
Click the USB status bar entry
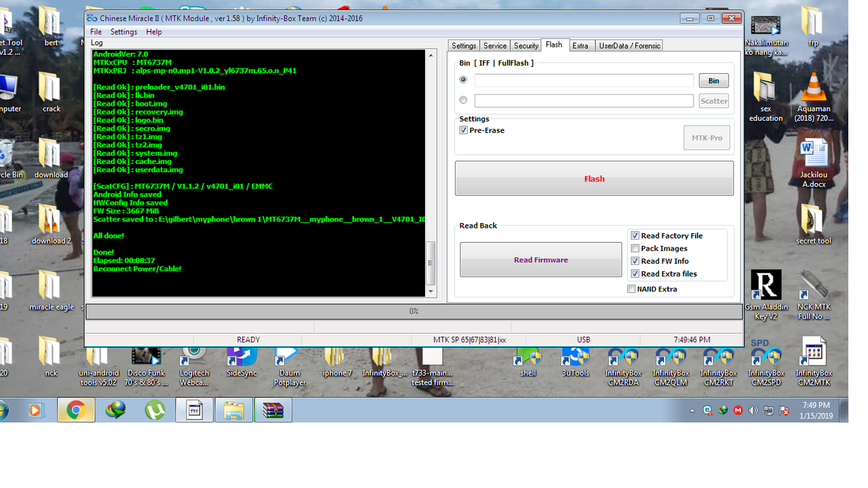[583, 340]
